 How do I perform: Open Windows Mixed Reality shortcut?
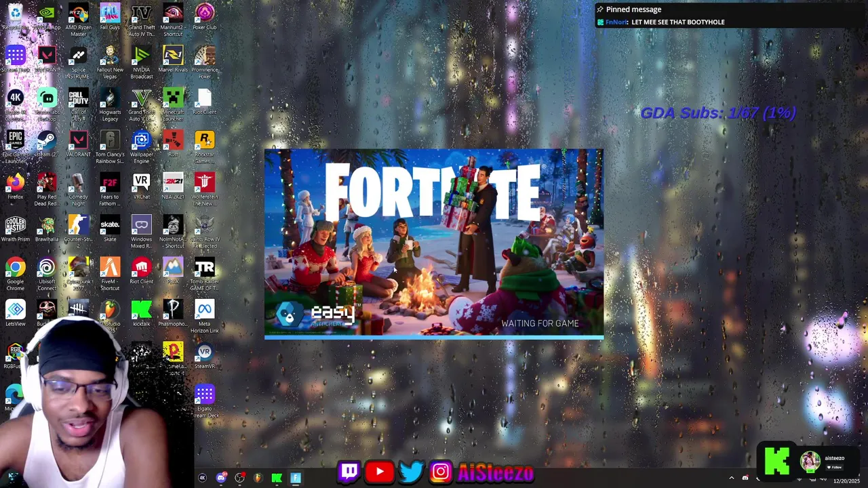(x=141, y=232)
